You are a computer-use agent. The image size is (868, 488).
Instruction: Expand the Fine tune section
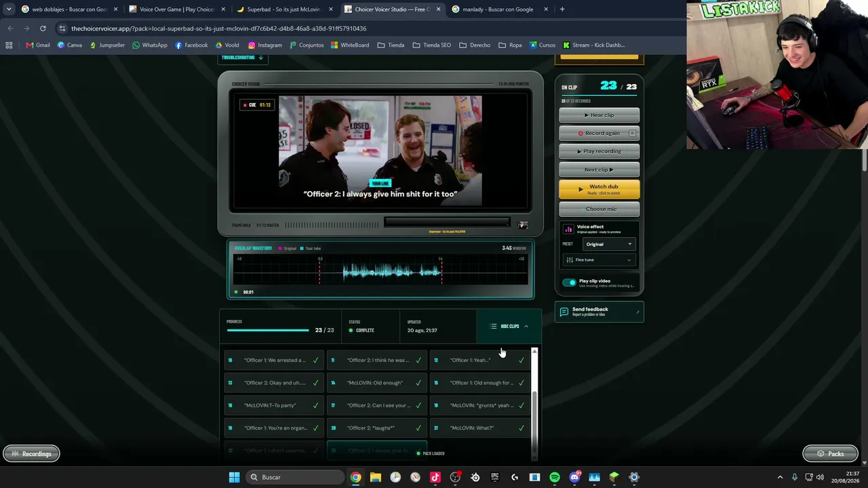[599, 260]
